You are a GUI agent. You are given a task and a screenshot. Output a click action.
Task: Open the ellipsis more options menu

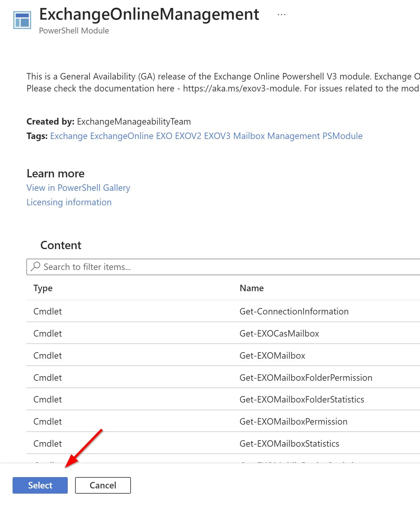click(x=281, y=14)
